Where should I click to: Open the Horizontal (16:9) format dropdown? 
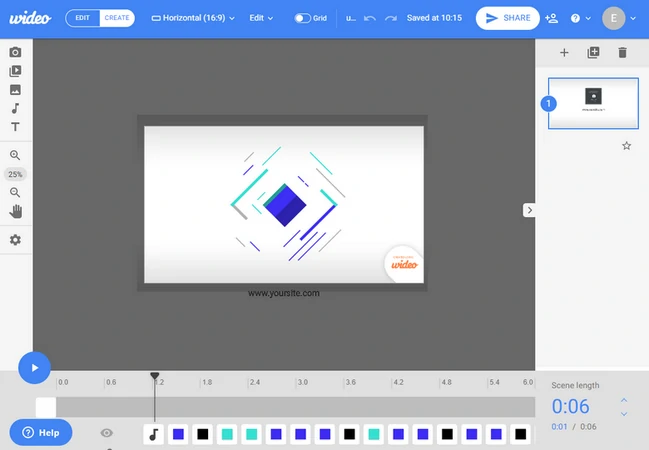[193, 18]
